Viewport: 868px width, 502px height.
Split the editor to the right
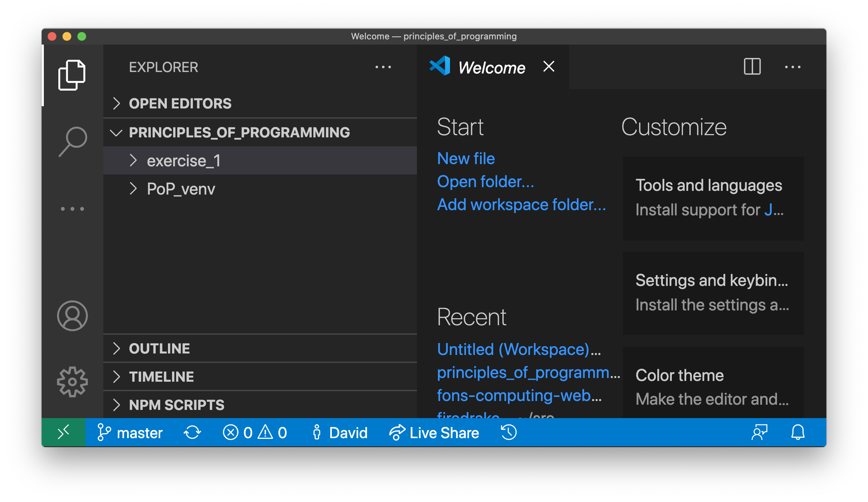(x=752, y=67)
